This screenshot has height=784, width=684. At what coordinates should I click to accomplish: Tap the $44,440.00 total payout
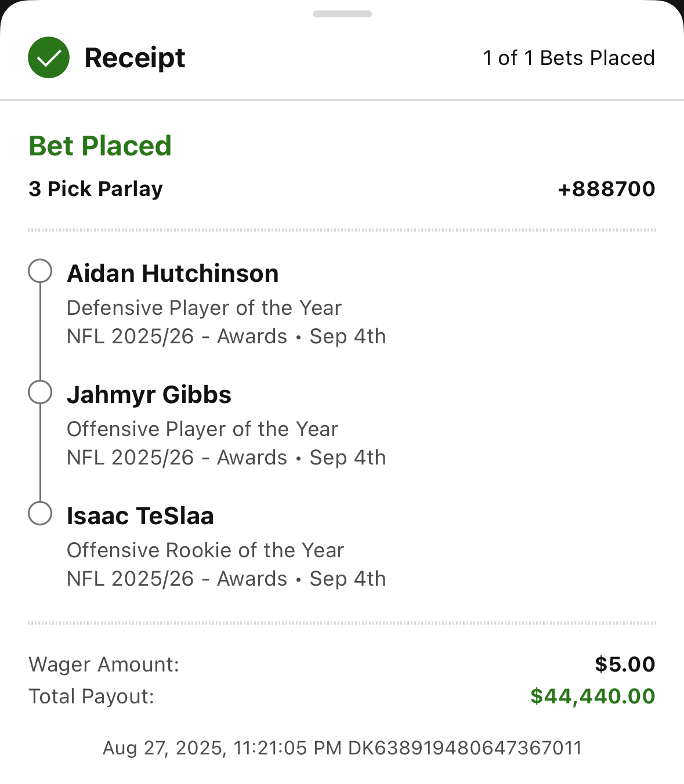pos(592,696)
